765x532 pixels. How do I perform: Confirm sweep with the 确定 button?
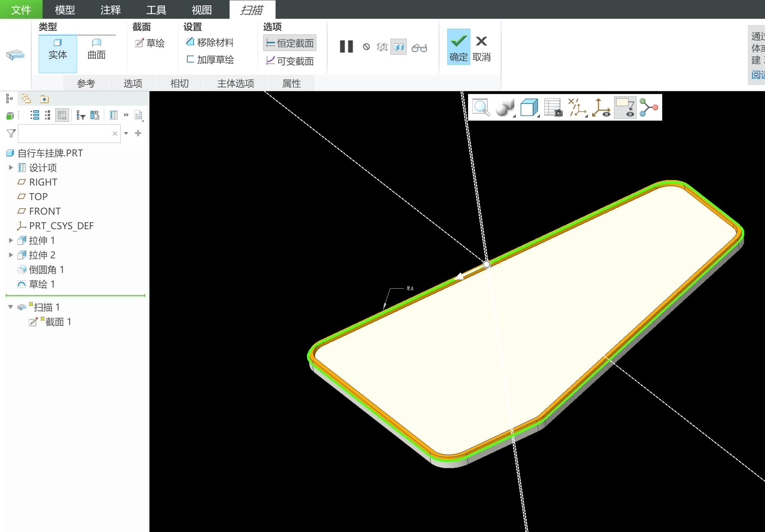click(x=458, y=47)
